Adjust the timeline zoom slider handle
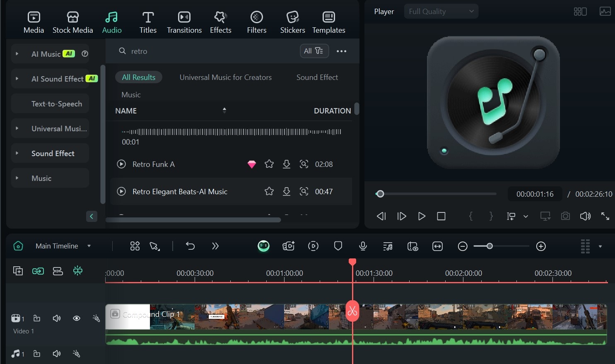 490,246
